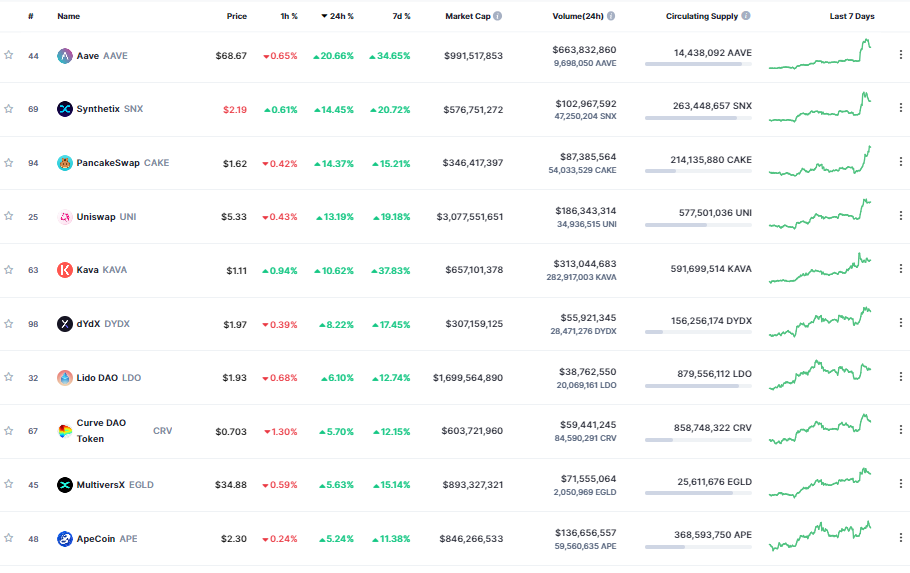The image size is (910, 573).
Task: Open the three-dot menu for Aave
Action: pyautogui.click(x=900, y=56)
